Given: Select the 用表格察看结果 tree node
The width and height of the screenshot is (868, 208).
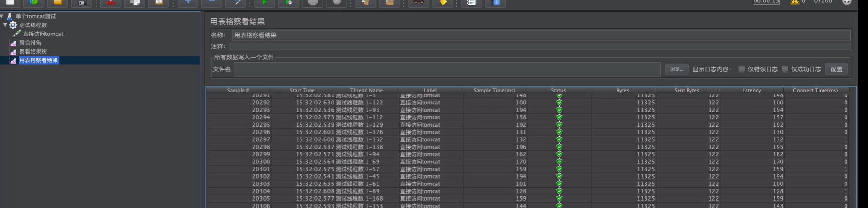Looking at the screenshot, I should 39,60.
